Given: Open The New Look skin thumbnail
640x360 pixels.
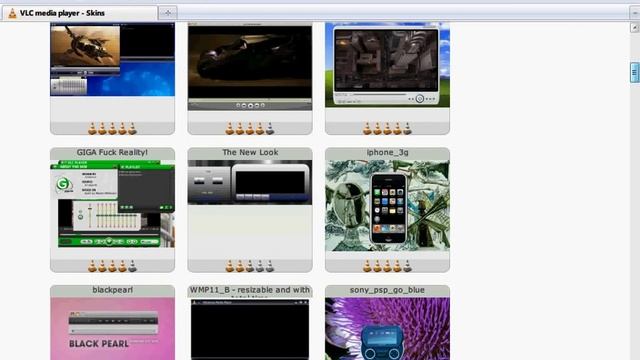Looking at the screenshot, I should (250, 182).
